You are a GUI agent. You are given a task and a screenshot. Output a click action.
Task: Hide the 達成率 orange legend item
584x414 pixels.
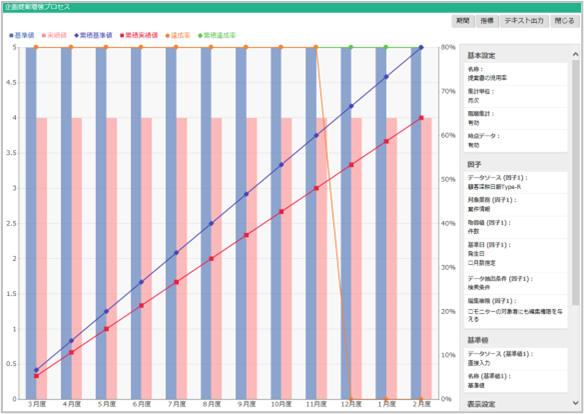178,35
